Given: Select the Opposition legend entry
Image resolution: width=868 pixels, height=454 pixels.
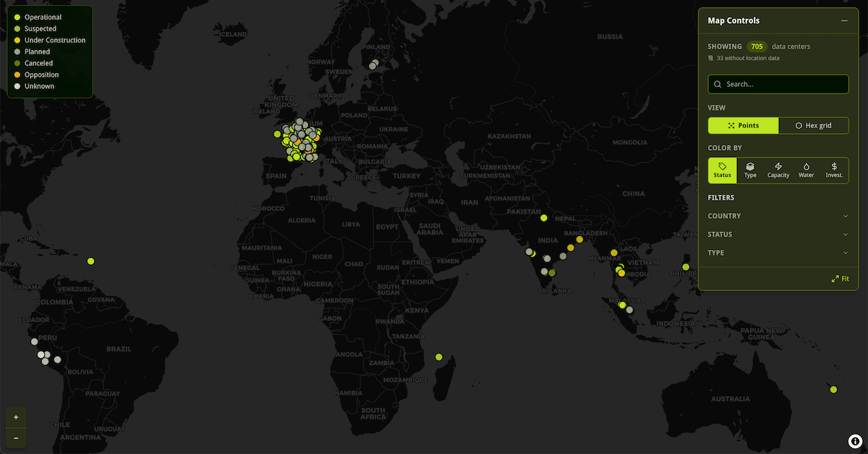Looking at the screenshot, I should [x=41, y=75].
